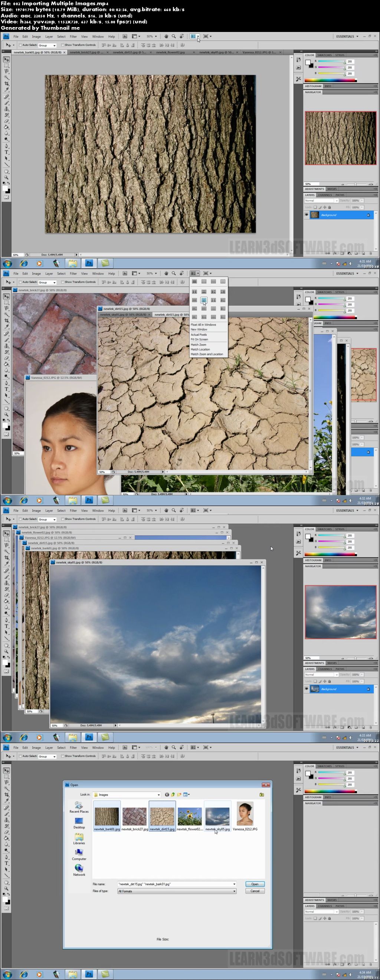Click highlighted 3-up stacked layout icon
380x980 pixels.
(204, 300)
